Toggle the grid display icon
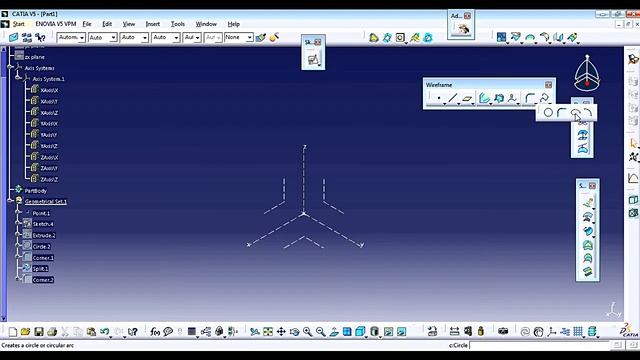The width and height of the screenshot is (640, 360). (578, 332)
